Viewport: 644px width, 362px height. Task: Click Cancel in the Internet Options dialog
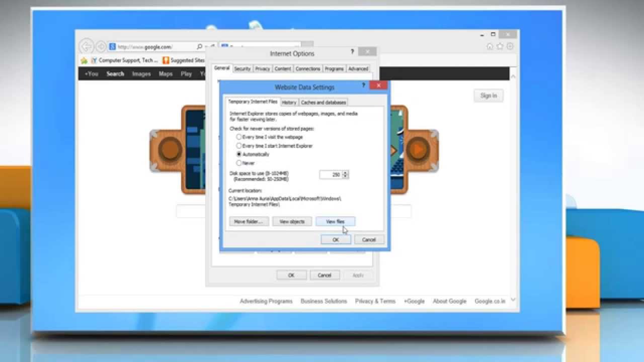tap(325, 275)
